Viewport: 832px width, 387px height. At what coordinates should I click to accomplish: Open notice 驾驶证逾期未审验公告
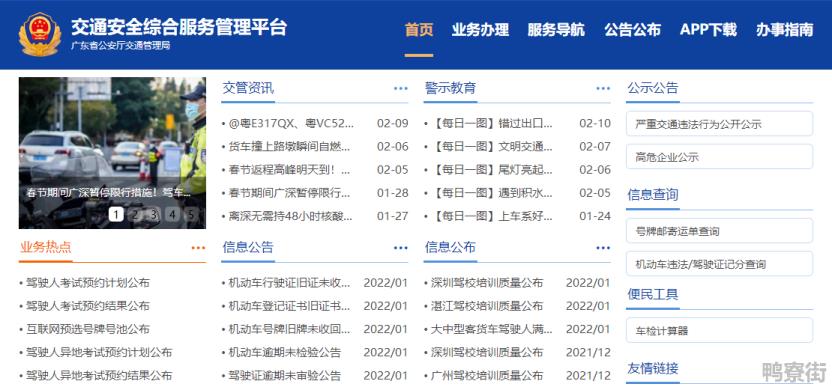click(284, 375)
